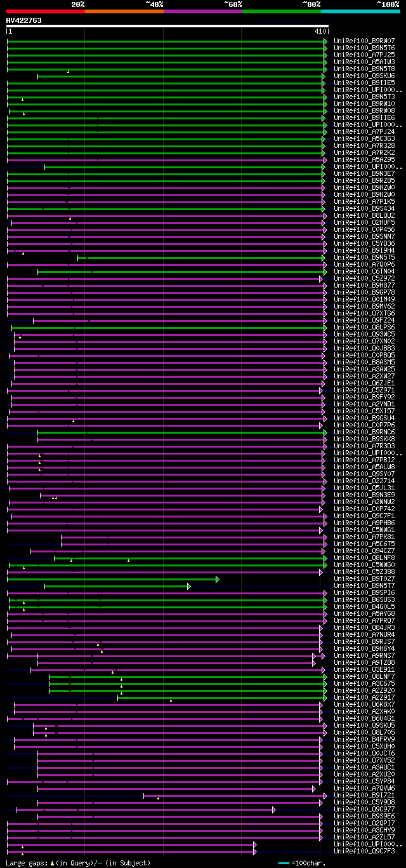
Task: Open hit UniRef100_B9N5T3
Action: point(364,97)
